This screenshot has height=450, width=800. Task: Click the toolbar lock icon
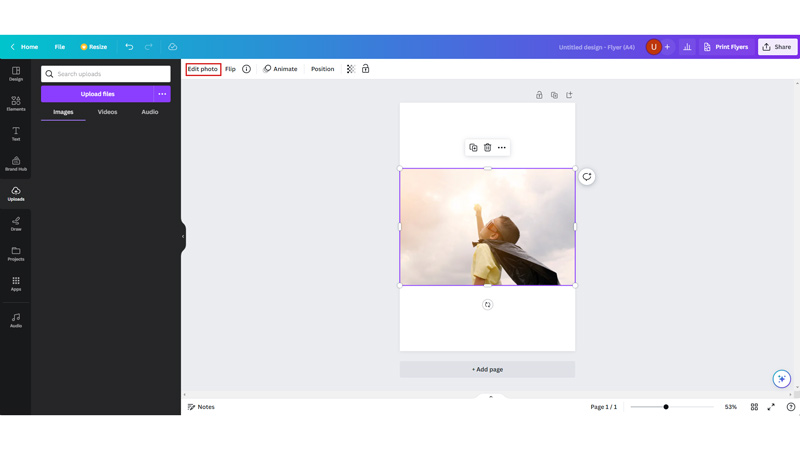point(365,69)
